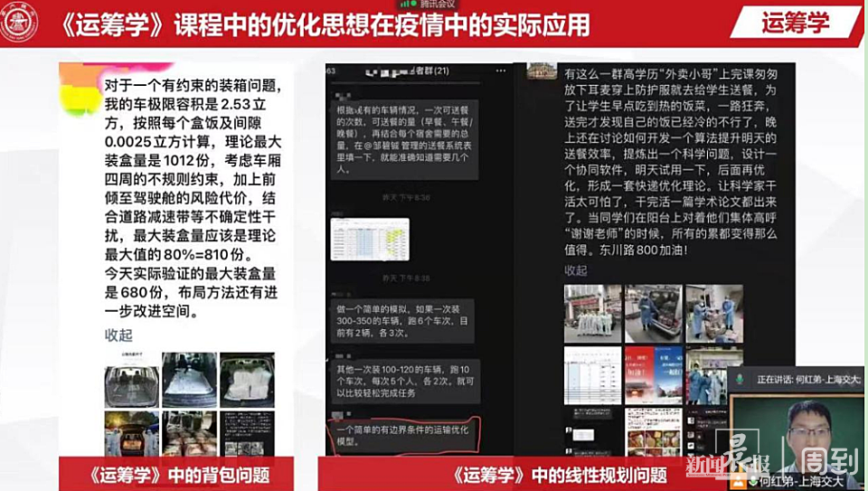Collapse the right post with 收起
The width and height of the screenshot is (868, 491).
point(576,269)
